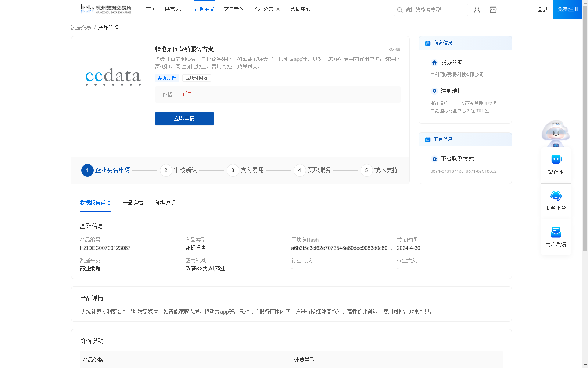This screenshot has width=588, height=368.
Task: Click the 面议 price text
Action: (x=186, y=95)
